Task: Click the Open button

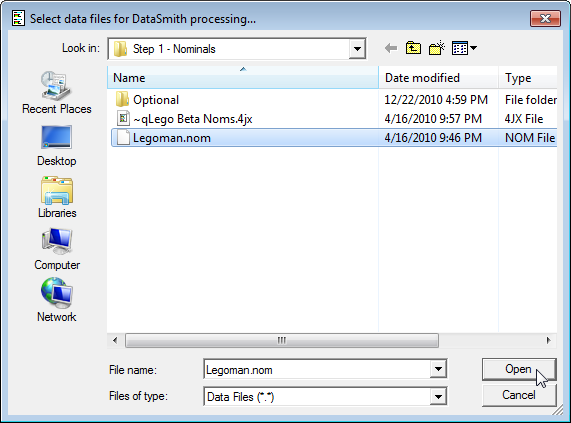Action: [519, 369]
